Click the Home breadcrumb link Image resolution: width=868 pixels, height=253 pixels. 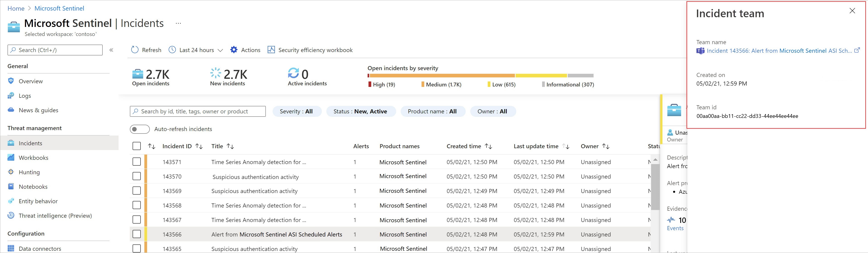tap(16, 8)
